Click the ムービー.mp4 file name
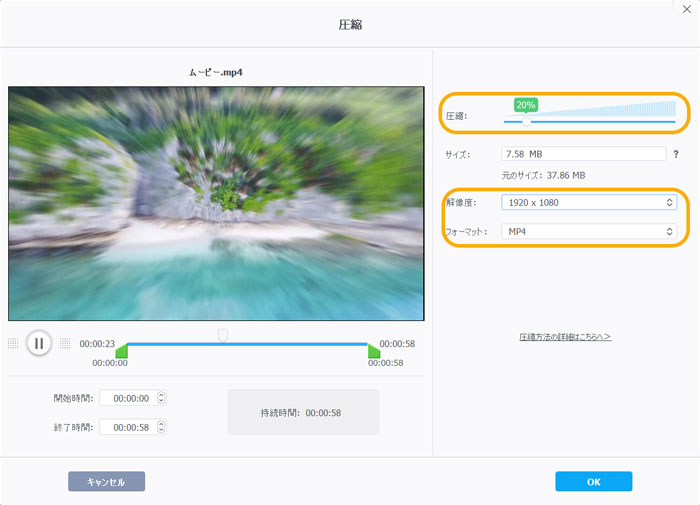The height and width of the screenshot is (505, 700). pyautogui.click(x=216, y=72)
